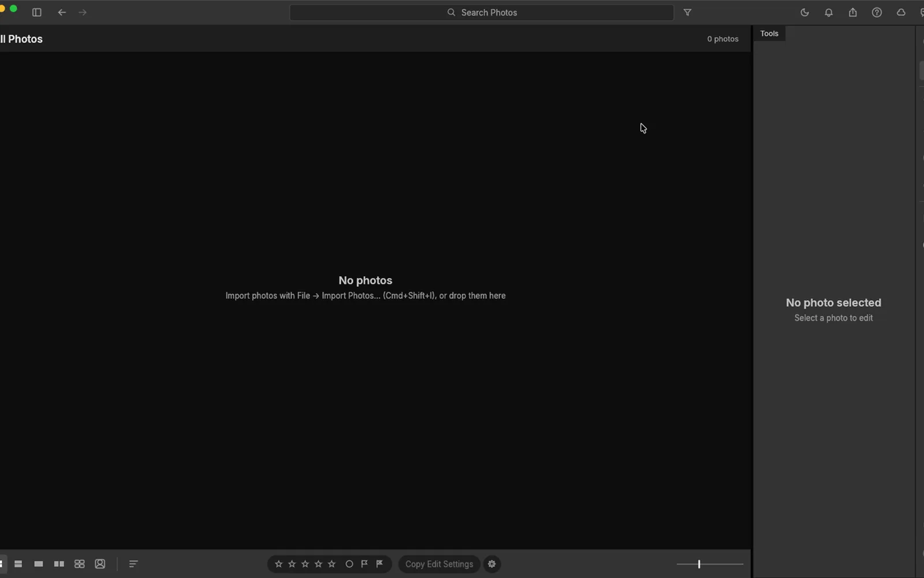Open help via the question mark icon
Screen dimensions: 924x578
877,12
